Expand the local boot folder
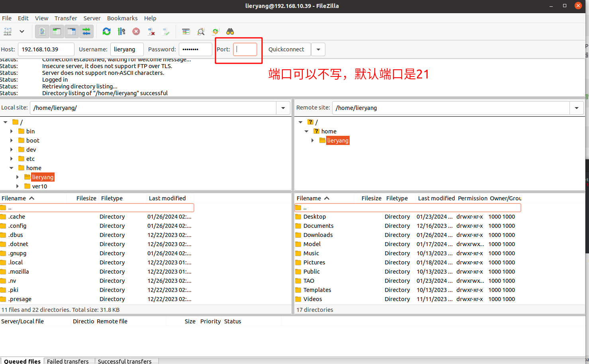Image resolution: width=589 pixels, height=364 pixels. pyautogui.click(x=12, y=141)
